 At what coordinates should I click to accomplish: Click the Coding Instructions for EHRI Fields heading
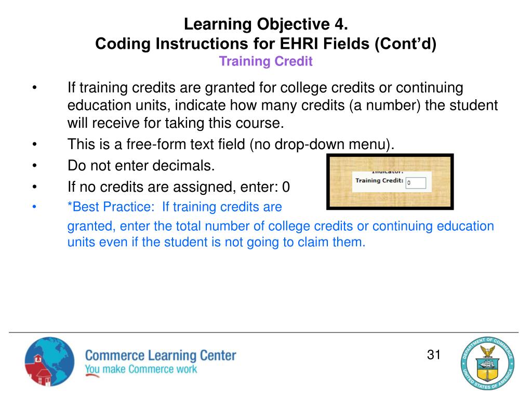click(x=265, y=44)
